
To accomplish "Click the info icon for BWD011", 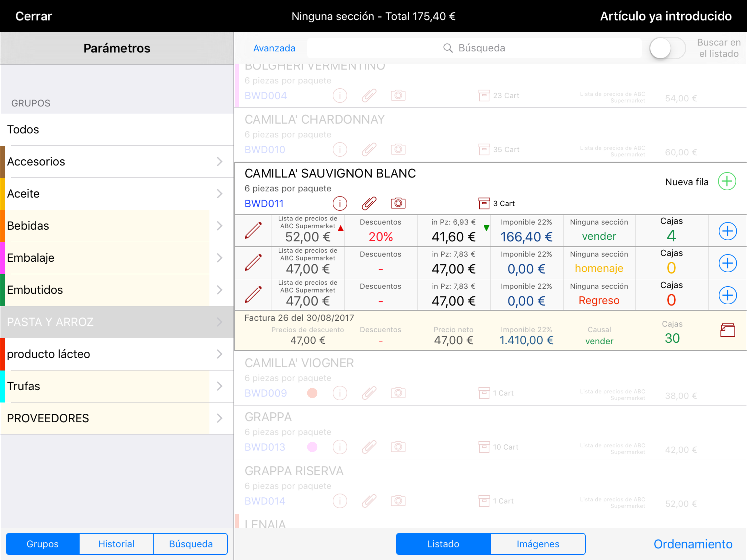I will point(340,203).
